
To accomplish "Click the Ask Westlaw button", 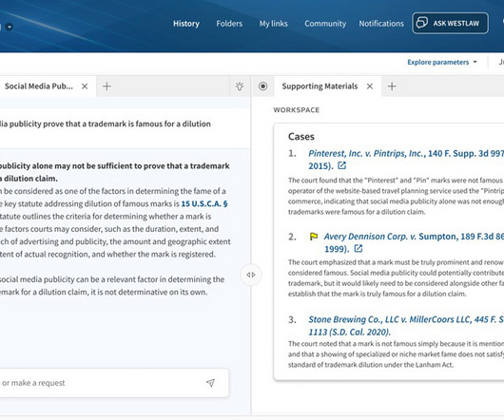I will point(451,23).
